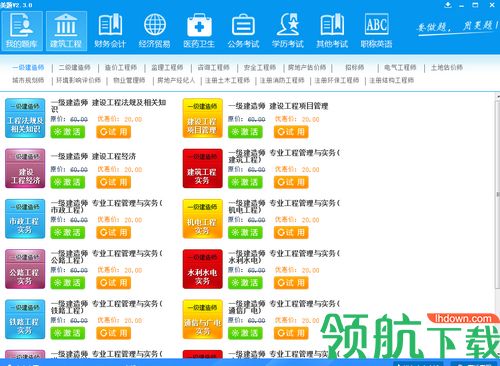This screenshot has height=366, width=500.
Task: Switch to the 城市规划师 tab
Action: (x=28, y=80)
